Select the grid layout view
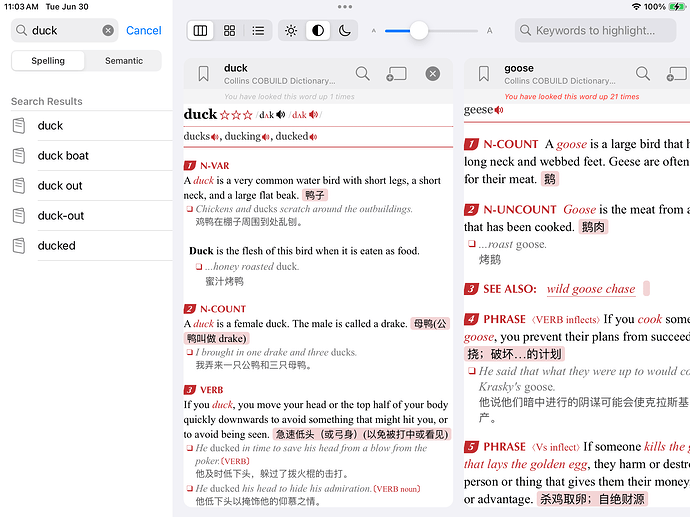This screenshot has width=690, height=517. [x=229, y=30]
